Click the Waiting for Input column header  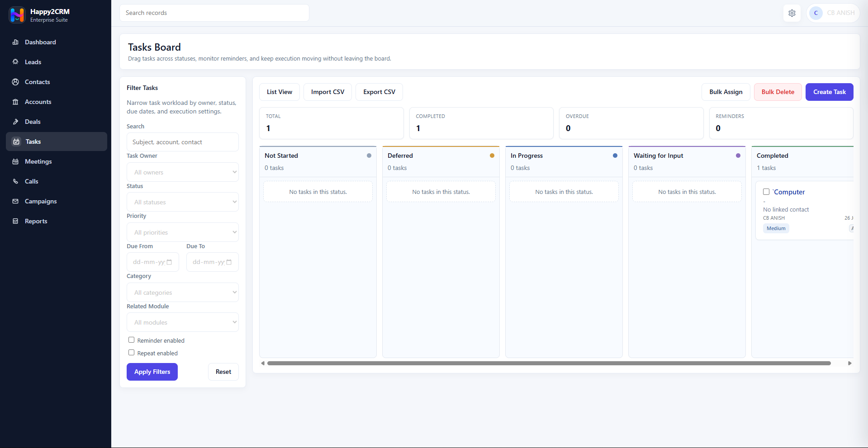point(687,161)
